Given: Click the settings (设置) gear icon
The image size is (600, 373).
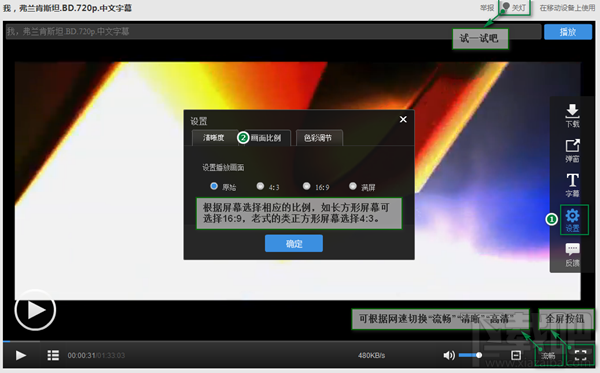Looking at the screenshot, I should [572, 220].
